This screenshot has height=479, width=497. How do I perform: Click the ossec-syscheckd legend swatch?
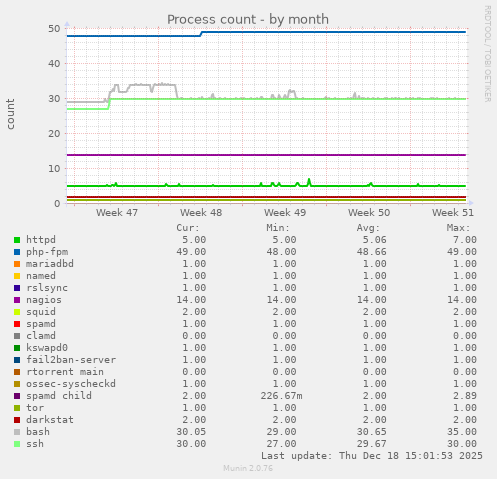17,384
